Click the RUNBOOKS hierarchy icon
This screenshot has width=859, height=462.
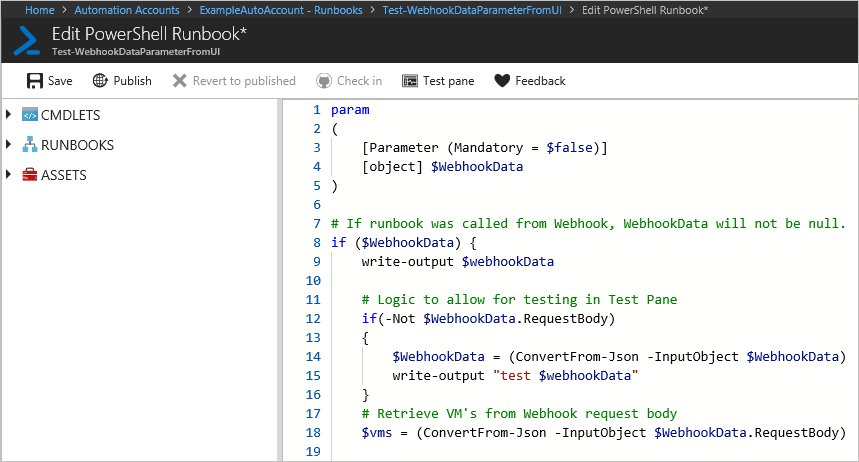point(29,145)
